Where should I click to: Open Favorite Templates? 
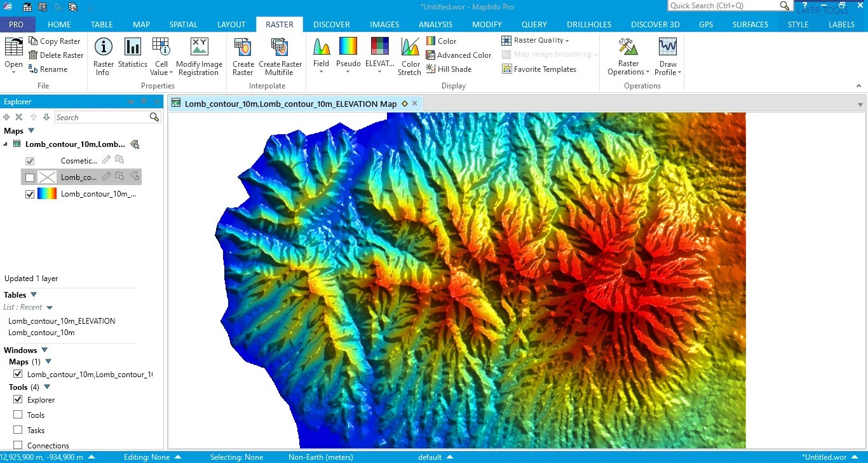coord(539,69)
